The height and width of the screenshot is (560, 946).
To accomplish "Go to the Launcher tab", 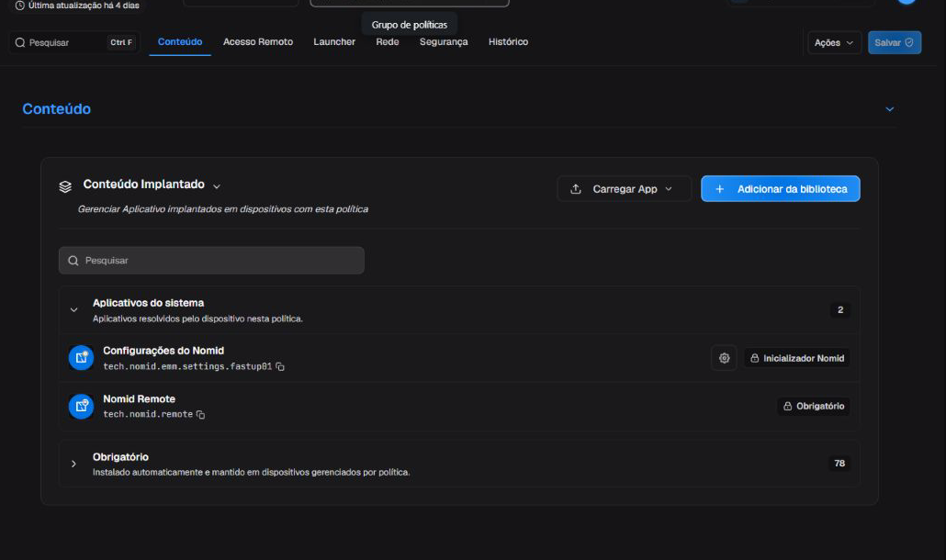I will pyautogui.click(x=334, y=41).
